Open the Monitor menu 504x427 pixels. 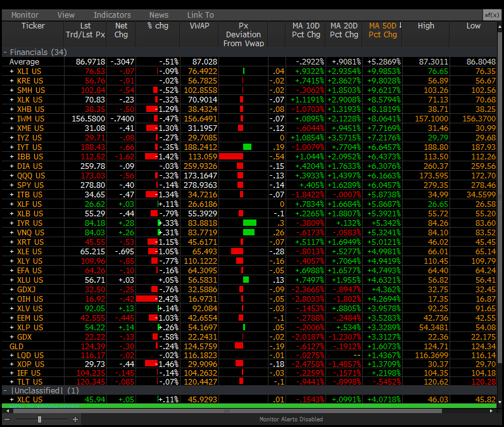point(25,15)
